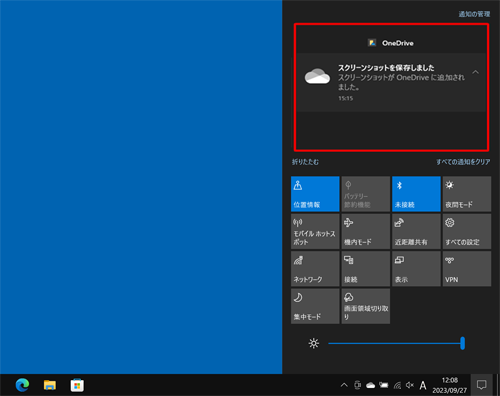Open the 表示 project display tile
The height and width of the screenshot is (396, 500).
(x=416, y=269)
